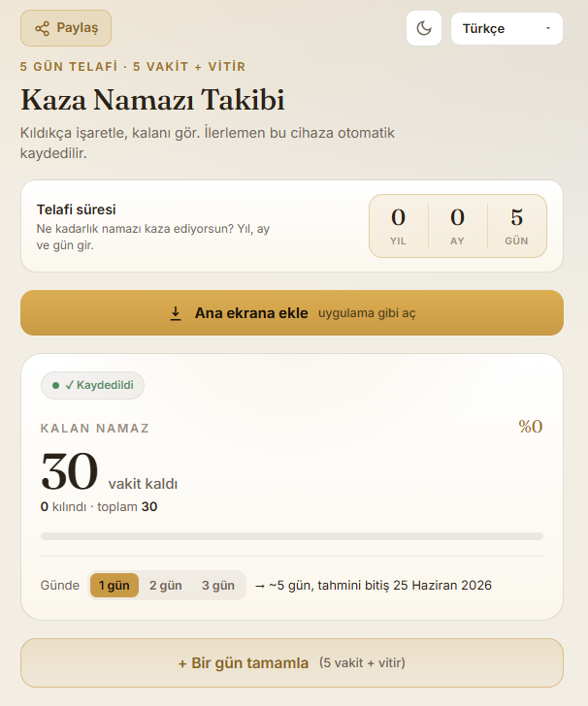
Task: Select the 1 gün per-day option
Action: 114,586
